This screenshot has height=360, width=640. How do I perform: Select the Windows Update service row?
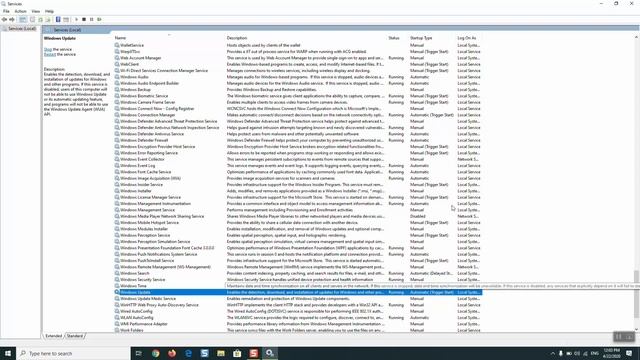coord(298,292)
